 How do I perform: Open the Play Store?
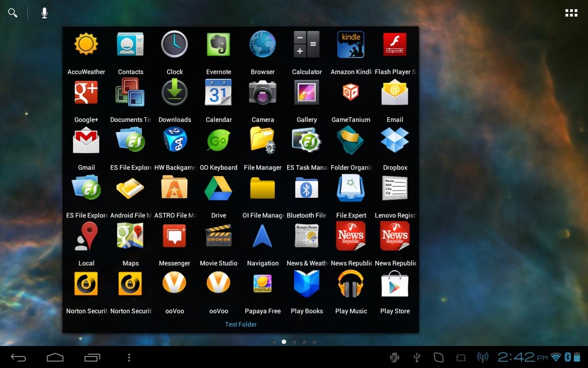[395, 283]
